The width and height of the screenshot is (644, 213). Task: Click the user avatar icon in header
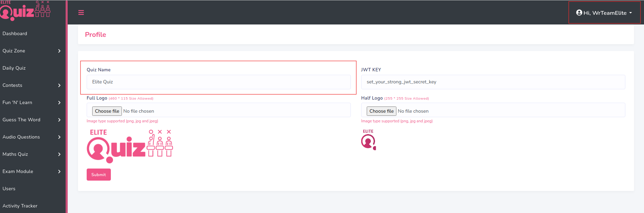click(579, 13)
